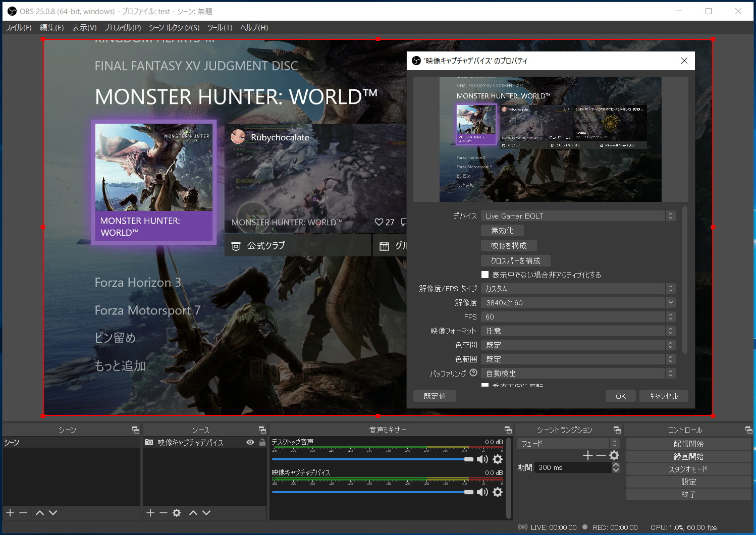Open the 解像度 3840x2160 dropdown
This screenshot has height=535, width=756.
578,303
